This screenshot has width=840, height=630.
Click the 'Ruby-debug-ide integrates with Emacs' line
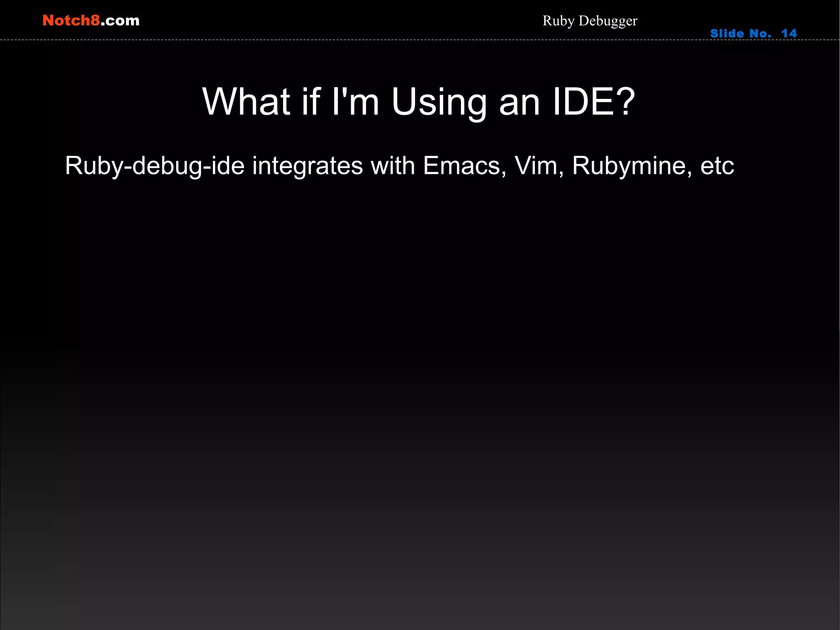point(399,166)
